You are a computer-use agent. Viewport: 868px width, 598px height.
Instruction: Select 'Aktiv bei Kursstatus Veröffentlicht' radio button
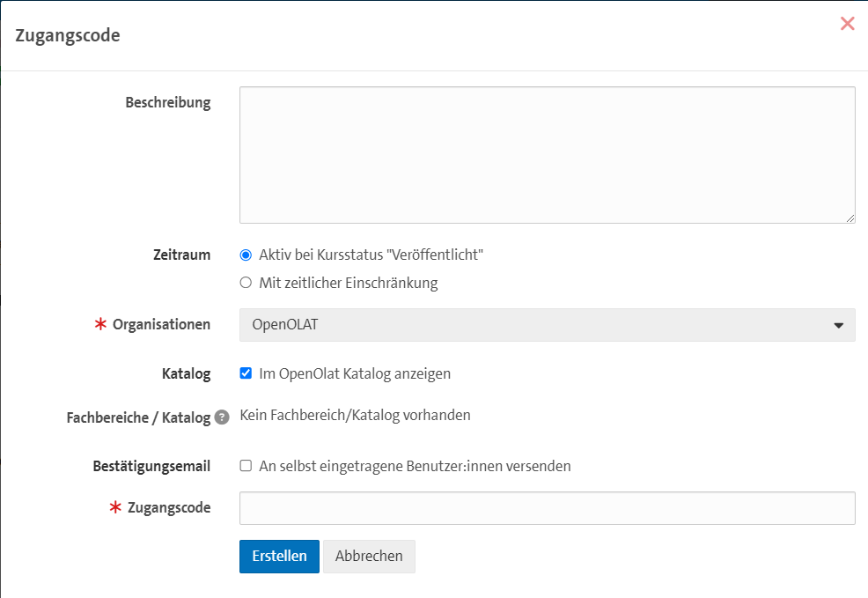coord(246,255)
